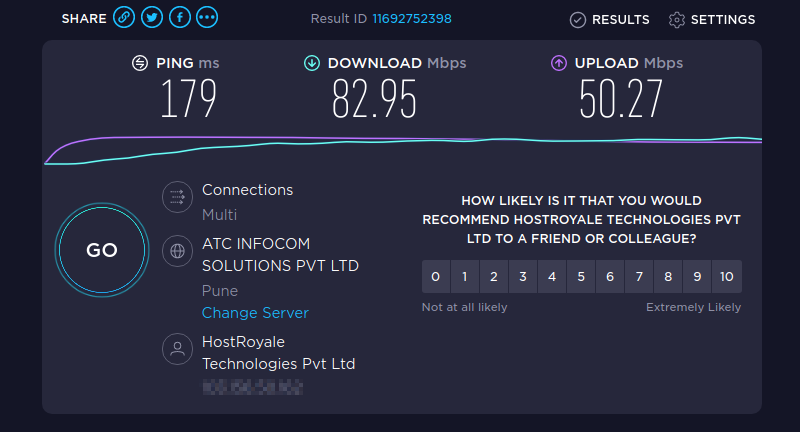Screen dimensions: 800x432
Task: Rate recommendation 7
Action: (x=639, y=276)
